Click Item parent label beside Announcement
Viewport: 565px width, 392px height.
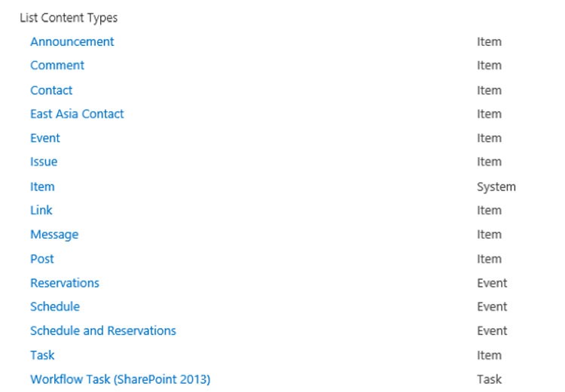489,41
